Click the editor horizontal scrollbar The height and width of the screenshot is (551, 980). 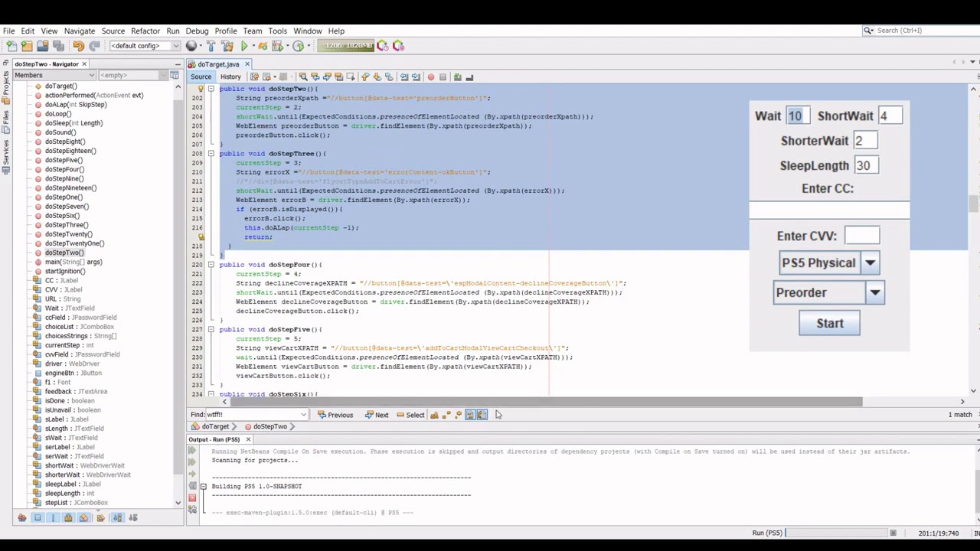tap(546, 402)
